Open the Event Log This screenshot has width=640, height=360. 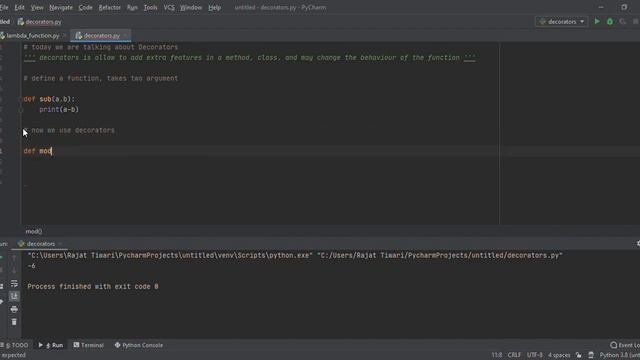click(x=625, y=345)
